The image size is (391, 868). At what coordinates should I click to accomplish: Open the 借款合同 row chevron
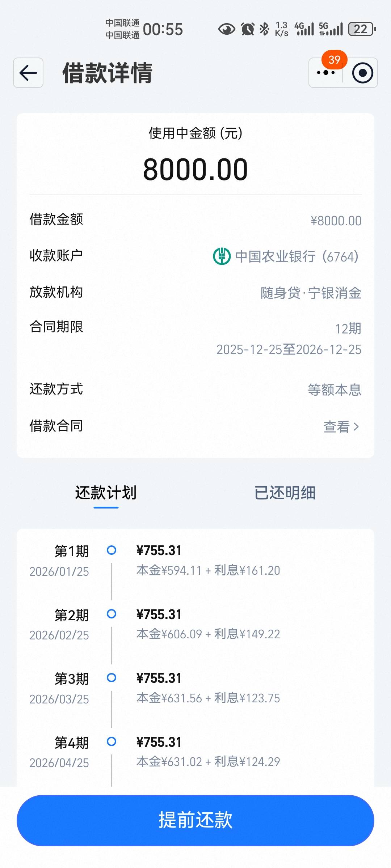pos(356,427)
